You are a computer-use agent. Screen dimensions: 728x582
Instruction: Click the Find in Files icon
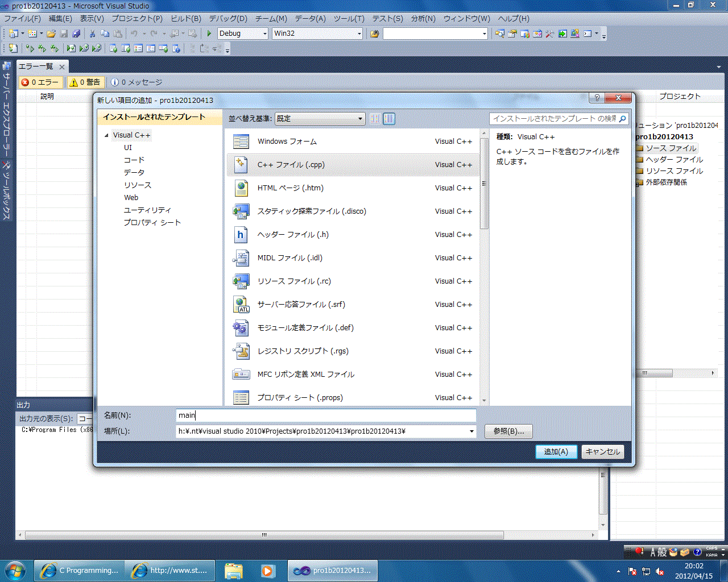[x=374, y=34]
